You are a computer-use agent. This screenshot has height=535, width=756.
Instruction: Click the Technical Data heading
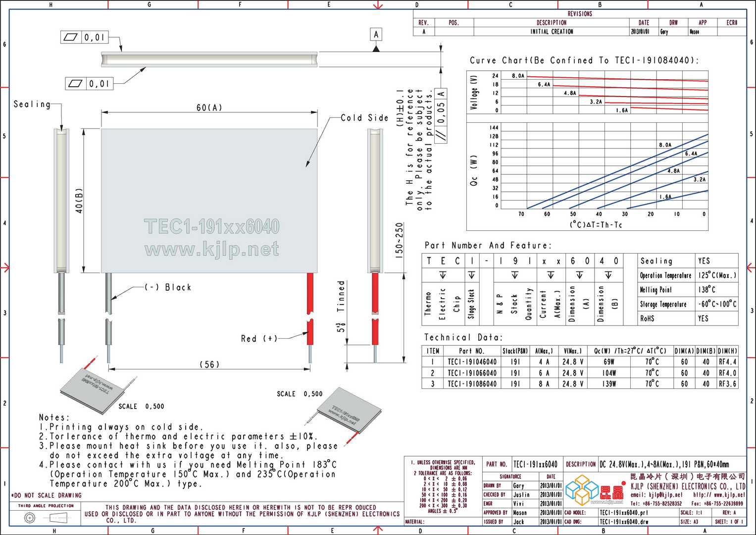point(463,337)
